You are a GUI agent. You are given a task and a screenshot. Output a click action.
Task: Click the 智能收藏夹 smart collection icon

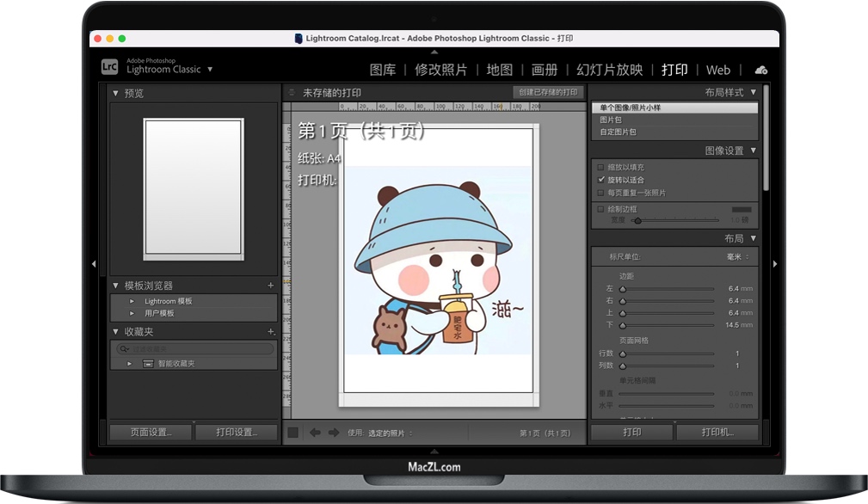point(148,363)
